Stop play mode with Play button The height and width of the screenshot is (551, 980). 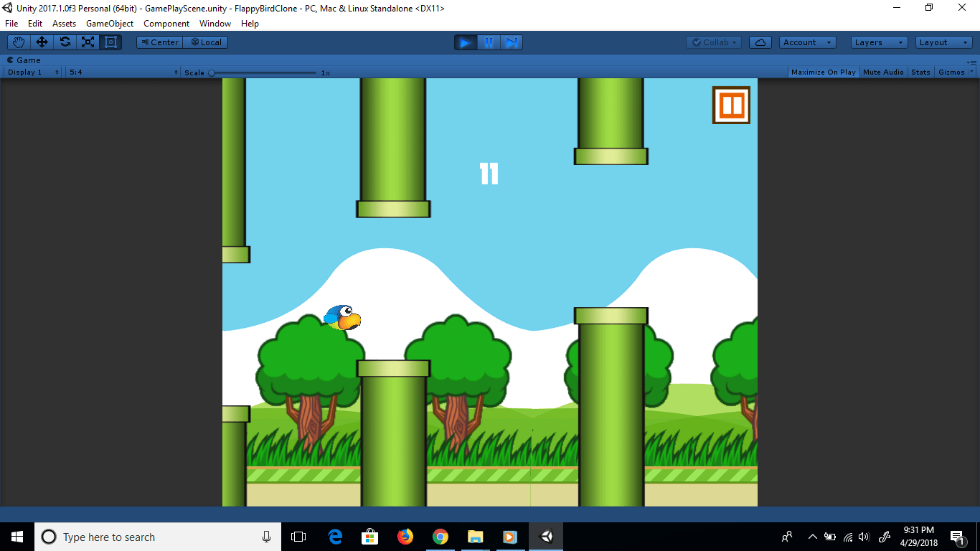(466, 42)
